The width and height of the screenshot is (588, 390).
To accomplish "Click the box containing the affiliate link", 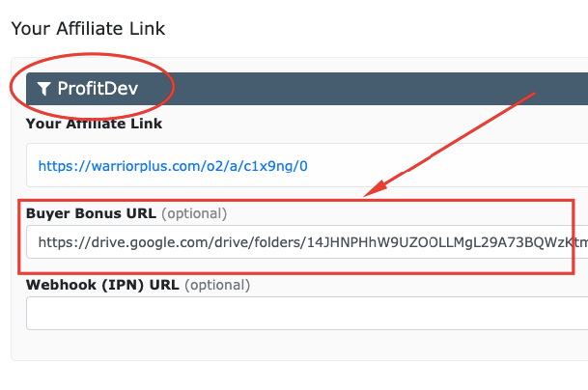I will [x=307, y=165].
